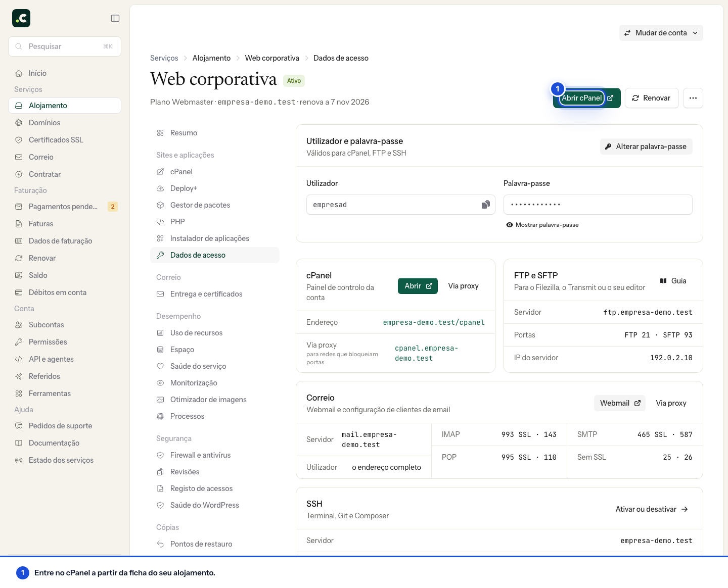Image resolution: width=728 pixels, height=588 pixels.
Task: Click the Domínios globe icon in sidebar
Action: point(19,123)
